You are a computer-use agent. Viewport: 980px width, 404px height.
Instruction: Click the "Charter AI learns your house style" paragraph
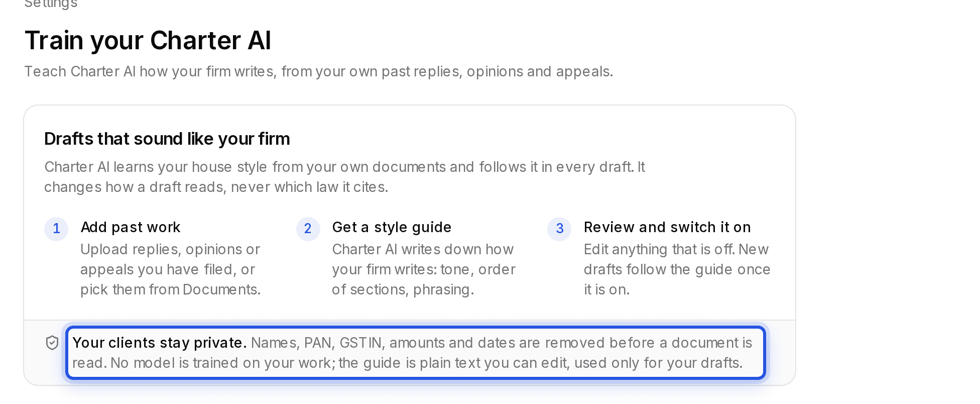[344, 177]
